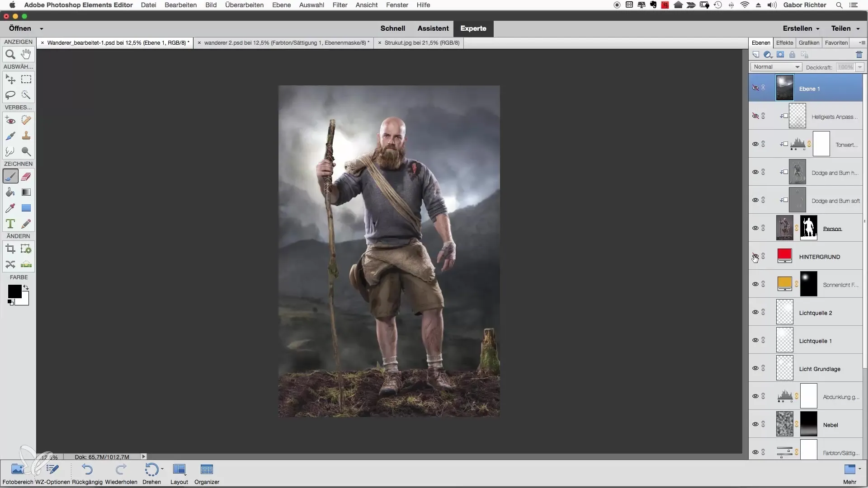This screenshot has height=488, width=868.
Task: Expand the Drehen rotate options arrow
Action: tap(162, 469)
